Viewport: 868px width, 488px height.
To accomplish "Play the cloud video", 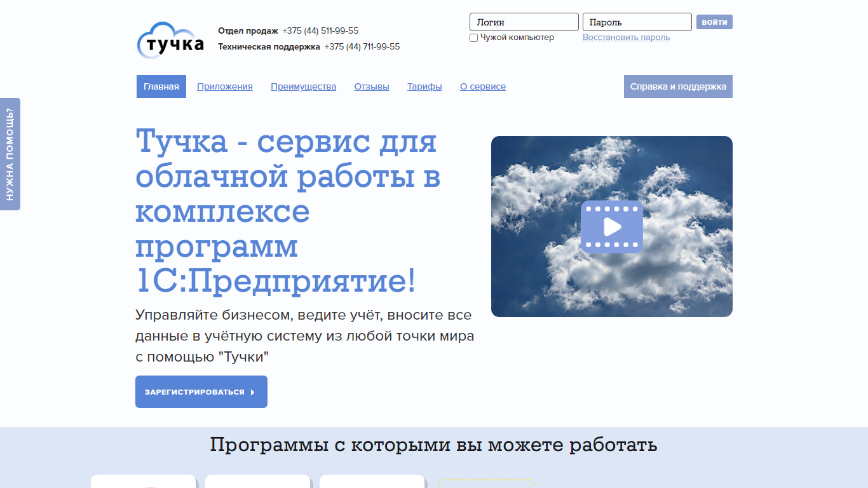I will 611,227.
